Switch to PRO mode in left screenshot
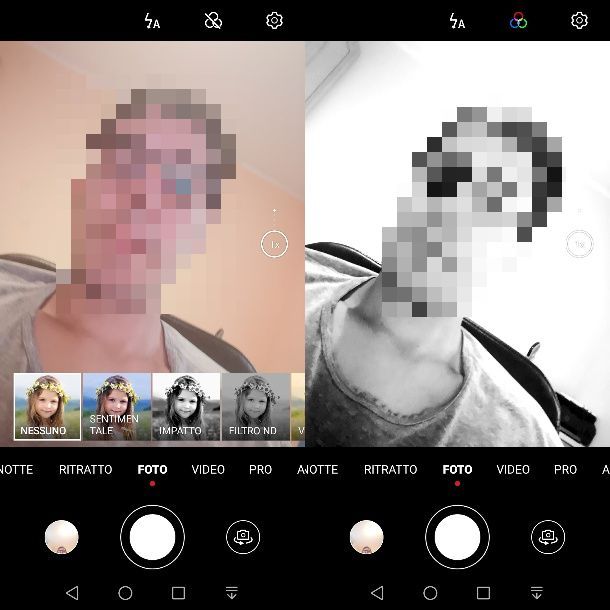The height and width of the screenshot is (610, 610). 260,470
